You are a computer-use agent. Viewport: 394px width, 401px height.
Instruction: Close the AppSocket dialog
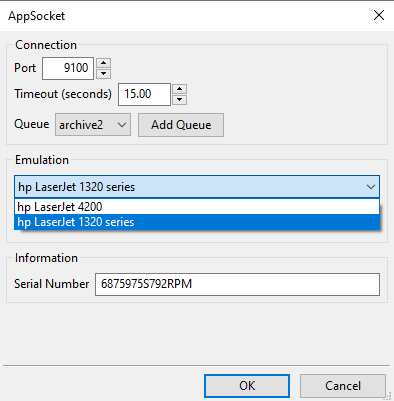click(x=379, y=15)
